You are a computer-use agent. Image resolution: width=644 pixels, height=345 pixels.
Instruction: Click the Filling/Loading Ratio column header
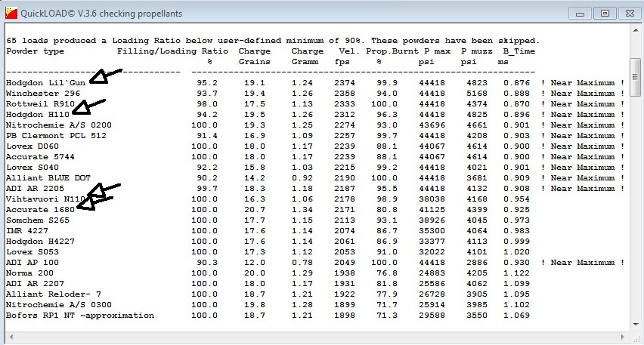coord(172,51)
